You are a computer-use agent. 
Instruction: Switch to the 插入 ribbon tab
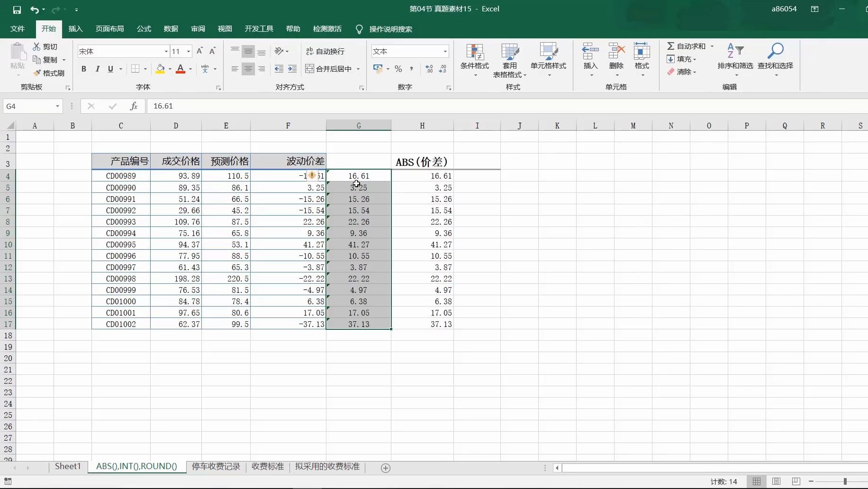click(75, 29)
